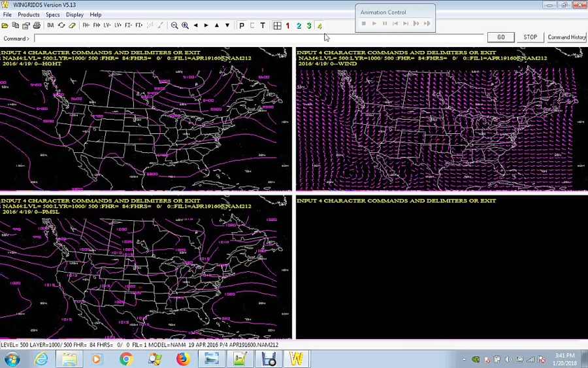Open the Specs menu
Screen dimensions: 588x368
point(53,14)
